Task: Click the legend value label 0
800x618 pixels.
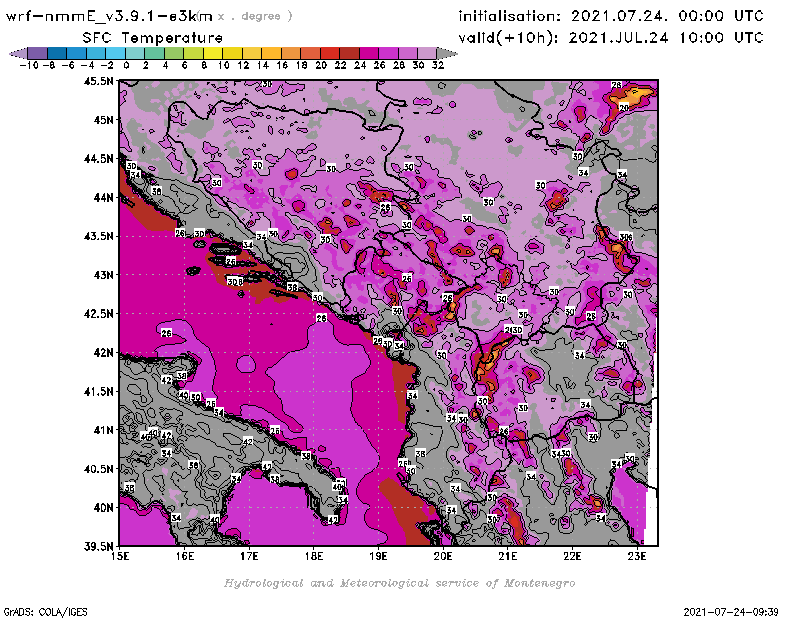Action: (x=126, y=65)
